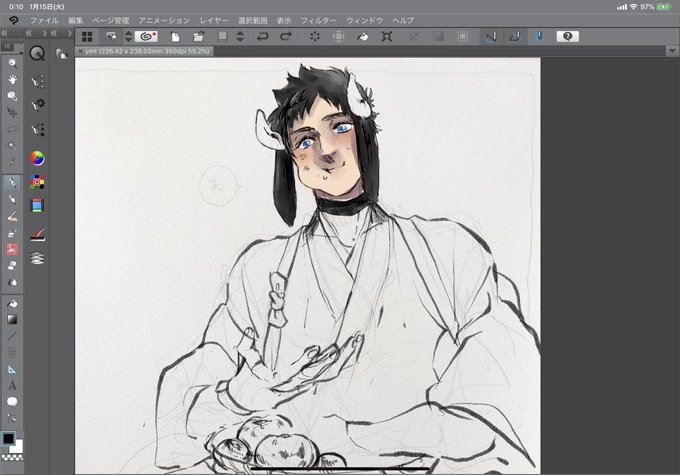Open the レイヤー menu

coord(214,20)
